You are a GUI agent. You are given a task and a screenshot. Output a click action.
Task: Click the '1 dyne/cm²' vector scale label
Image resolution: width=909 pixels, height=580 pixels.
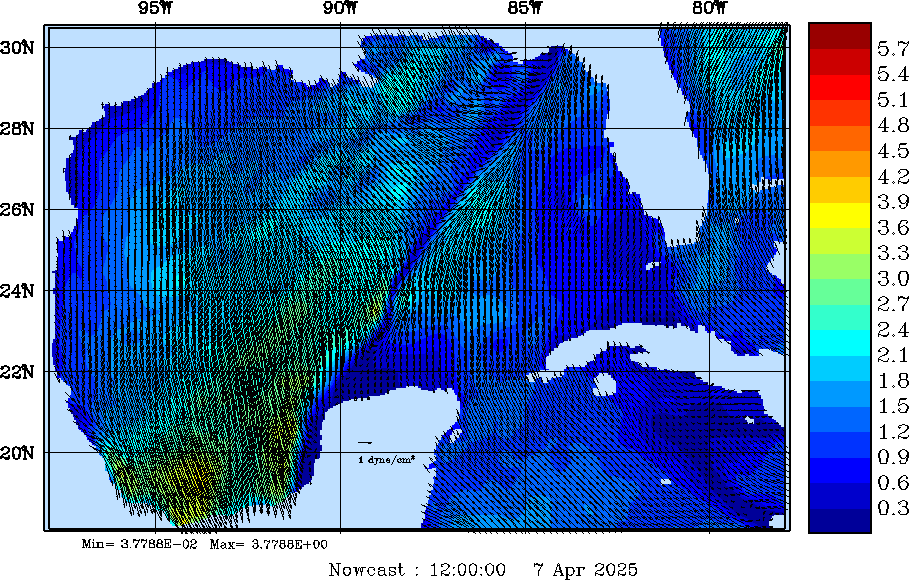pos(387,460)
